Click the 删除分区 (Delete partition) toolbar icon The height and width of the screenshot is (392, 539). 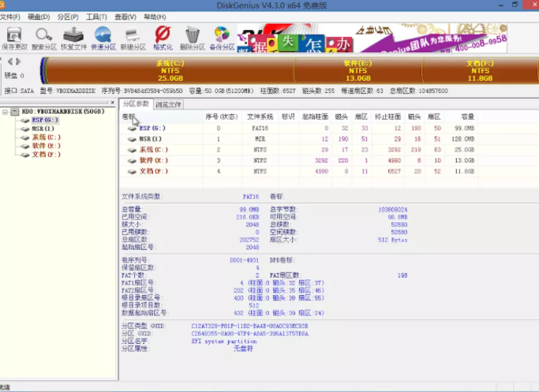point(193,37)
